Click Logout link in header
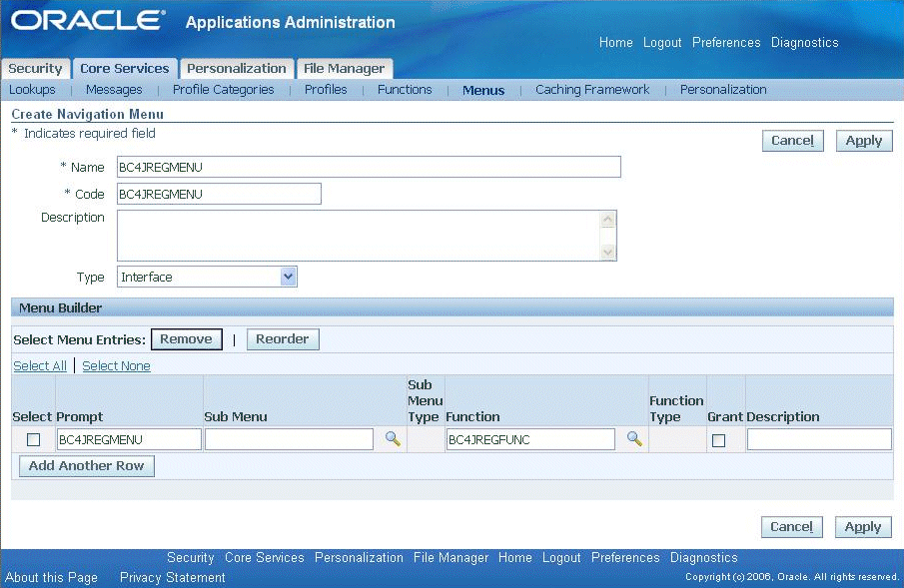Screen dimensions: 904x588 [x=662, y=42]
